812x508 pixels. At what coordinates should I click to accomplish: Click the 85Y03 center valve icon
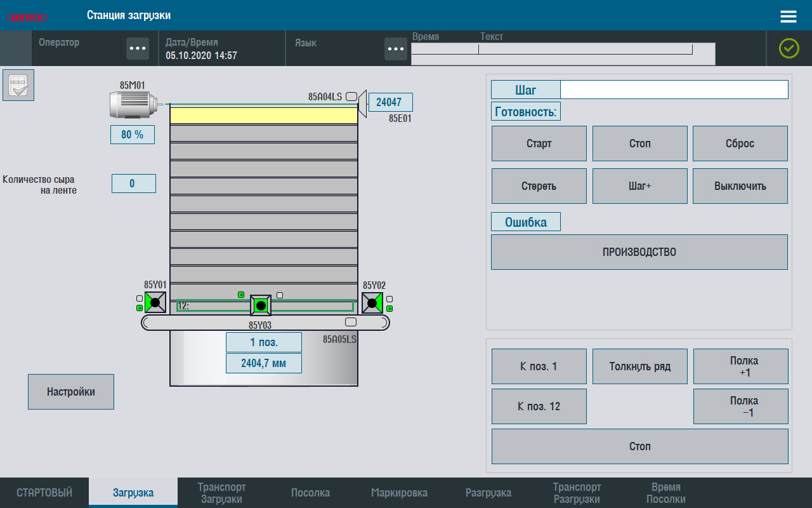click(261, 305)
